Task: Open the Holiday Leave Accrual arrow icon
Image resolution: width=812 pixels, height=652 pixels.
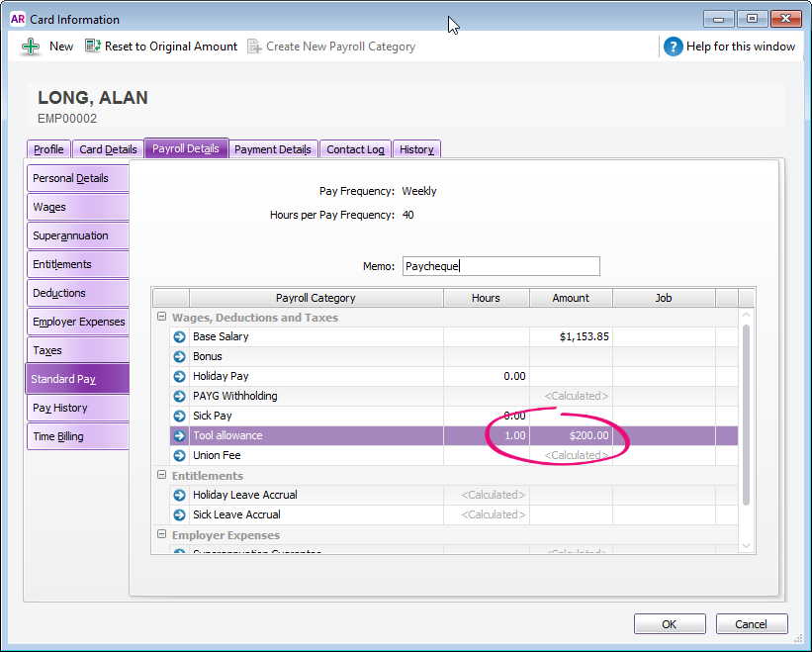Action: 179,495
